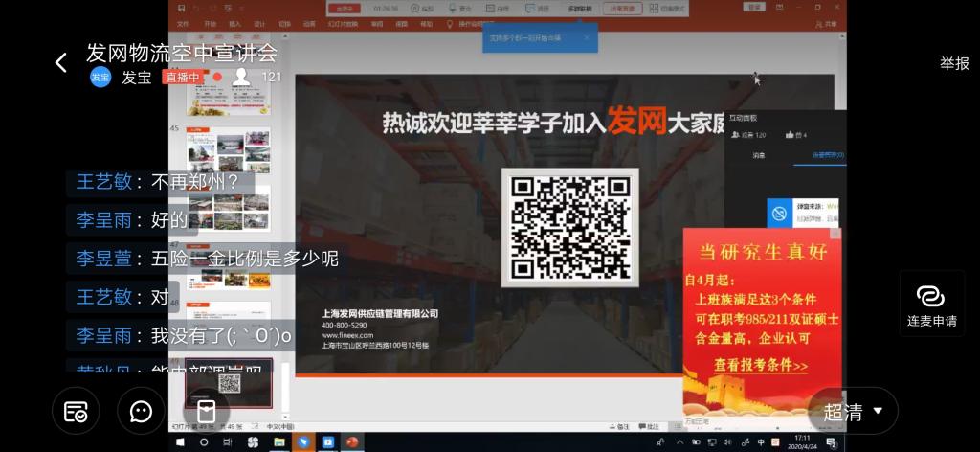The image size is (980, 452).
Task: Open the chat comment bubble icon
Action: (141, 412)
